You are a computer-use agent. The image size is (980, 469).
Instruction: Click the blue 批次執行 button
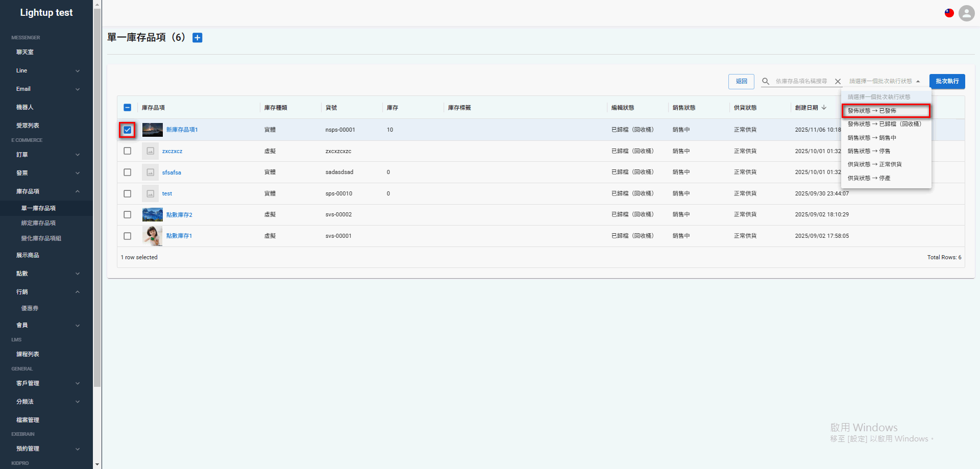point(947,81)
